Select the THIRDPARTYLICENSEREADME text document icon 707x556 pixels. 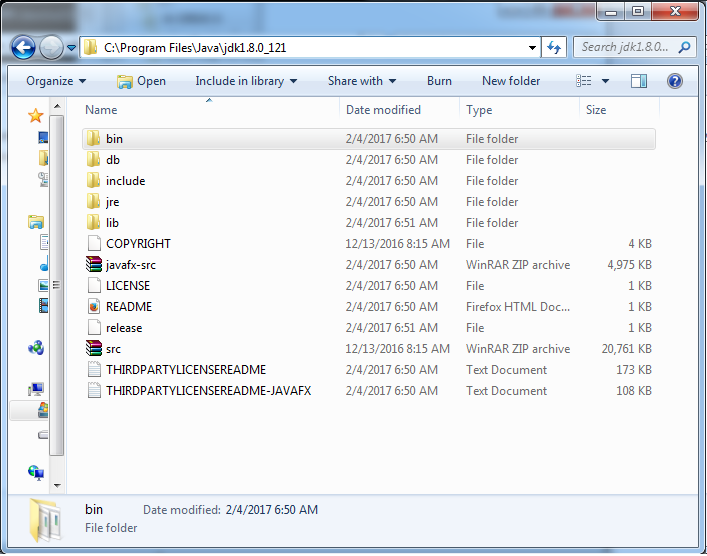click(x=94, y=369)
